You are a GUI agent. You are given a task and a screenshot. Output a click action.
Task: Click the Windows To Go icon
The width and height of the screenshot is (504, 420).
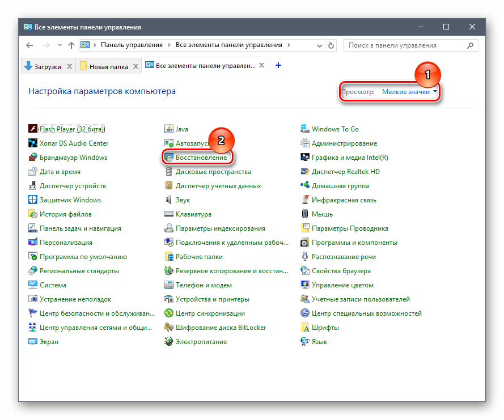pyautogui.click(x=305, y=129)
